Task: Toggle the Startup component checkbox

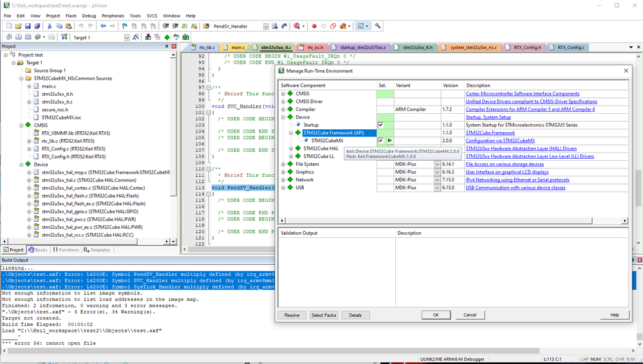Action: (380, 125)
